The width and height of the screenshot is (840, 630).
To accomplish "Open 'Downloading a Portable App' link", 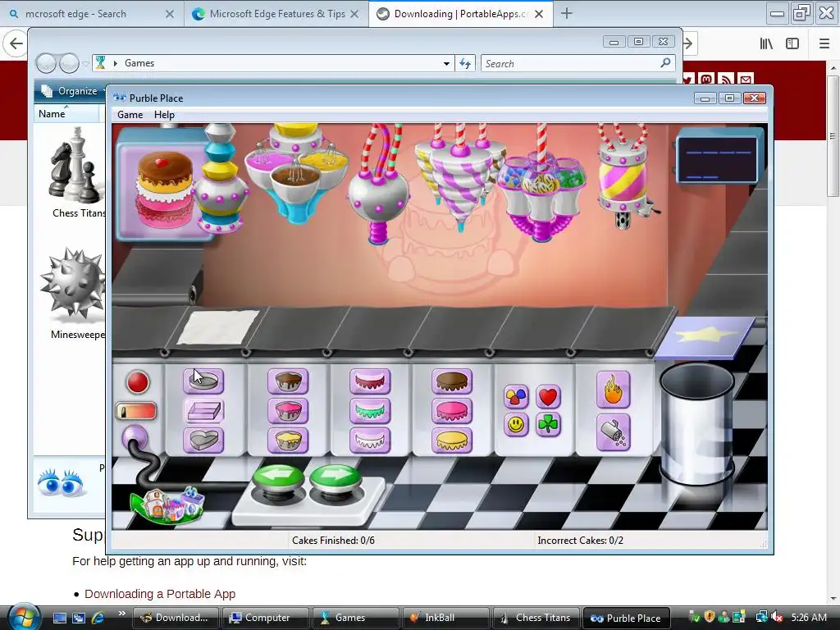I will pos(160,594).
